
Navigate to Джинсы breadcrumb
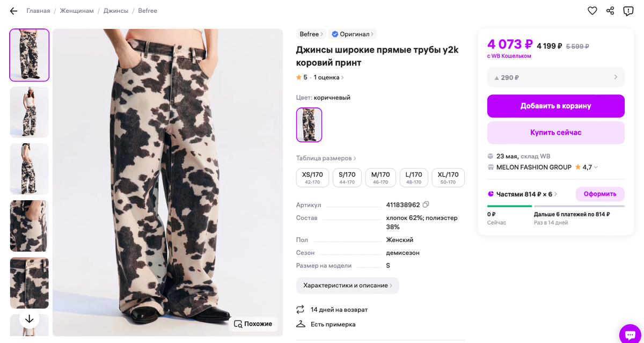pyautogui.click(x=116, y=11)
